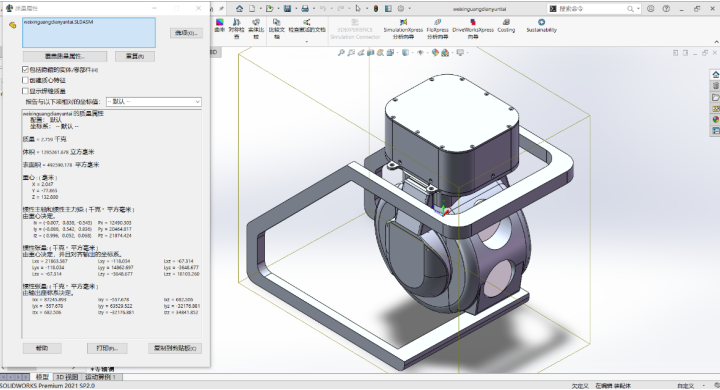Expand the Save options dropdown arrow
Image resolution: width=720 pixels, height=390 pixels.
coord(296,8)
